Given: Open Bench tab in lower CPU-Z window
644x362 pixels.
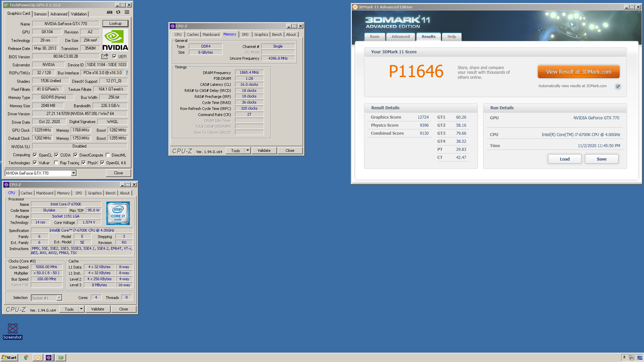Looking at the screenshot, I should pos(111,193).
